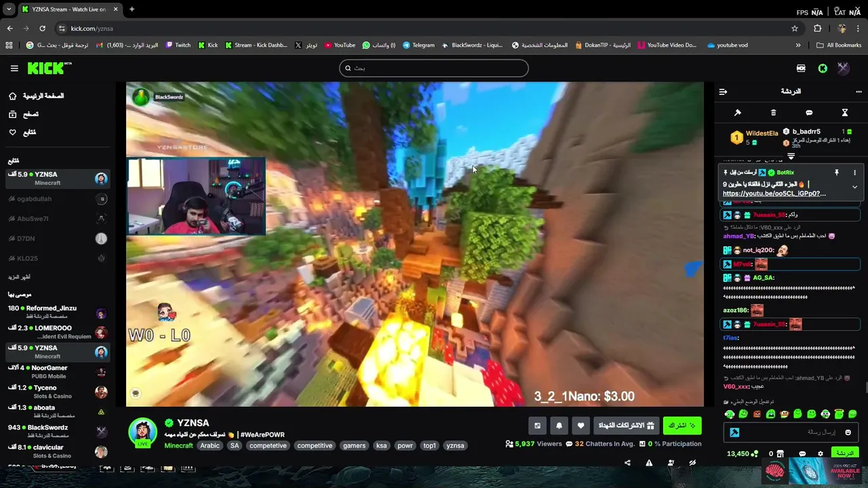Open LOMEROOO recommended channel
Screen dimensions: 868x488
point(58,332)
